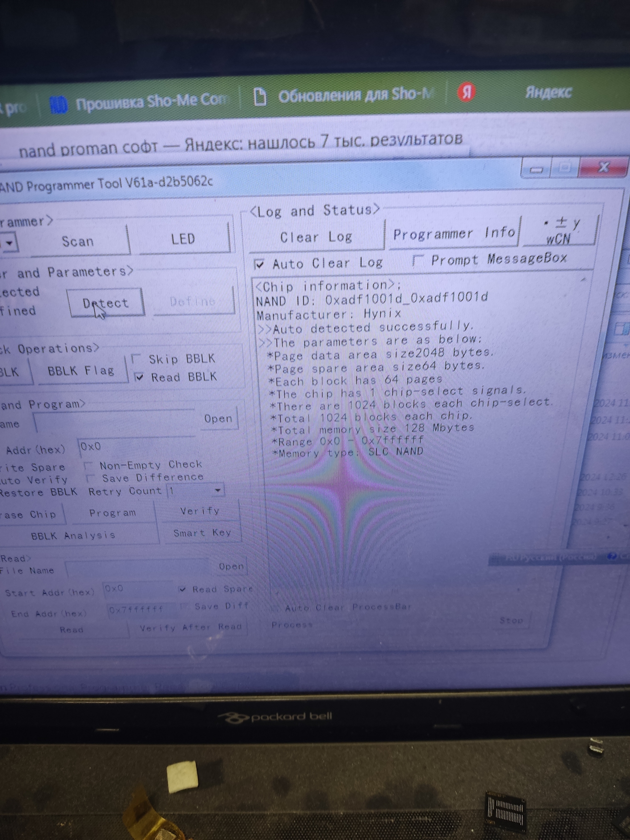Screen dimensions: 630x840
Task: Enable Prompt MessageBox checkbox
Action: (418, 260)
